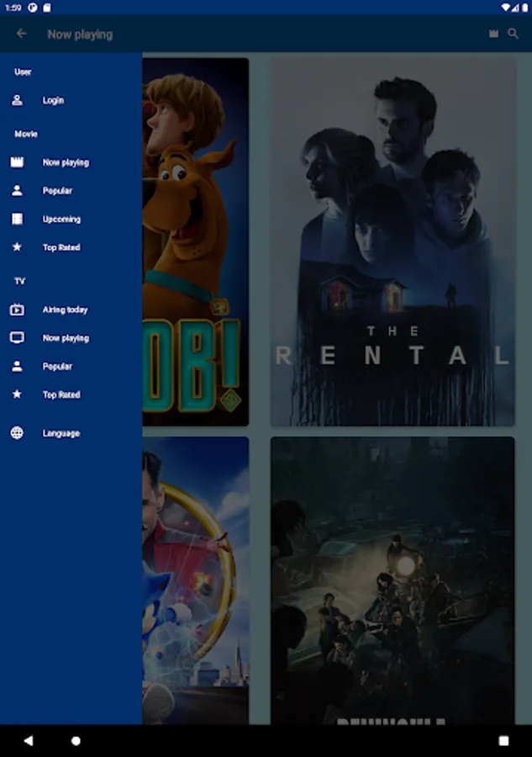
Task: Tap the star icon beside Movie Top Rated
Action: [17, 247]
